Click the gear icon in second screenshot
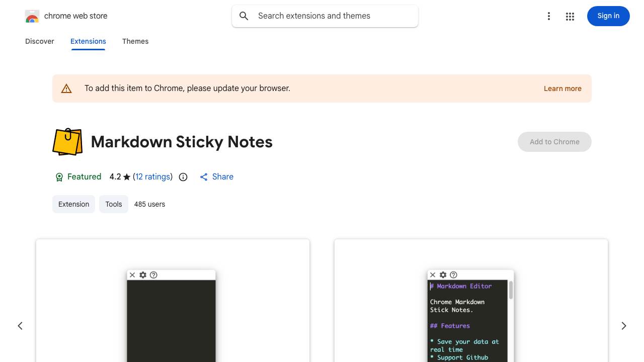The width and height of the screenshot is (644, 362). coord(443,275)
